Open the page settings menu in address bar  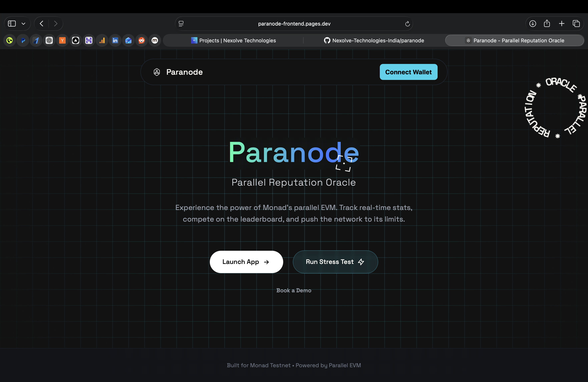tap(181, 23)
